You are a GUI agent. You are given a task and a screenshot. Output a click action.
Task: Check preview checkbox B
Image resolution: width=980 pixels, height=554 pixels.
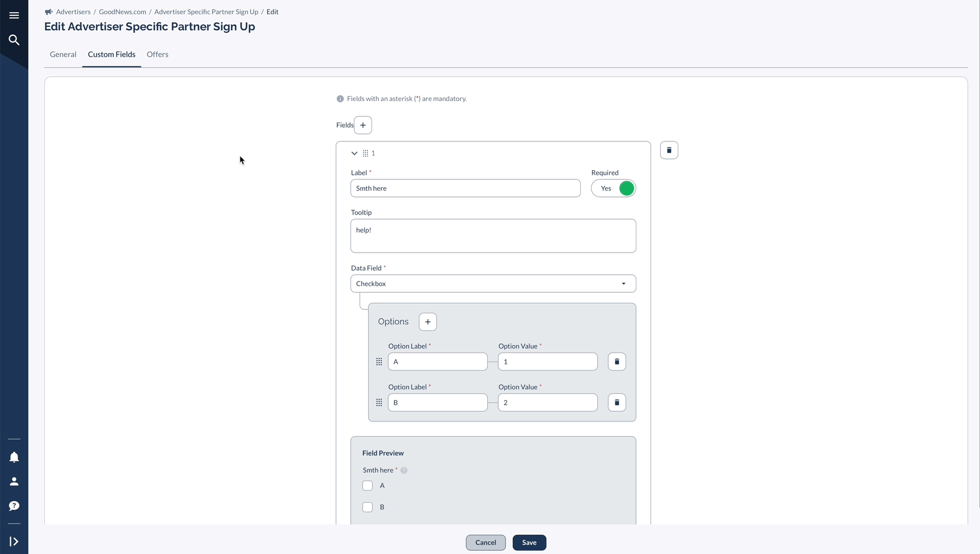click(367, 507)
